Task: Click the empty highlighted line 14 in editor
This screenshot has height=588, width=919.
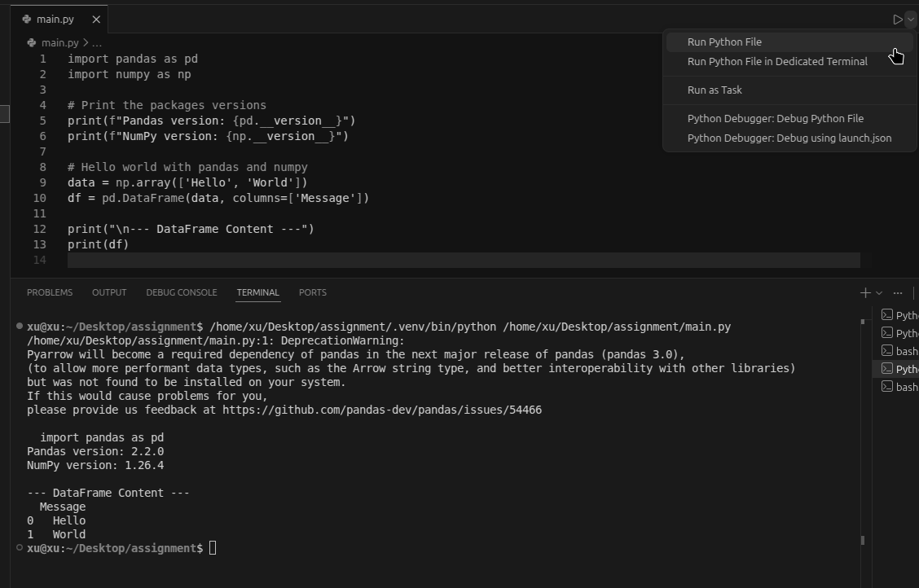Action: click(464, 260)
